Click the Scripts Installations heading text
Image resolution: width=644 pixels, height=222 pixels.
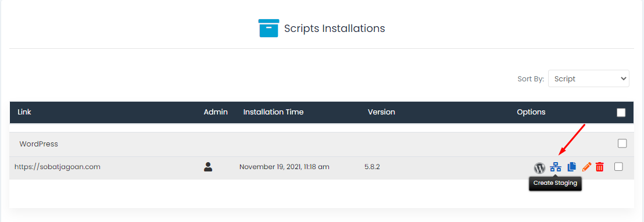335,28
